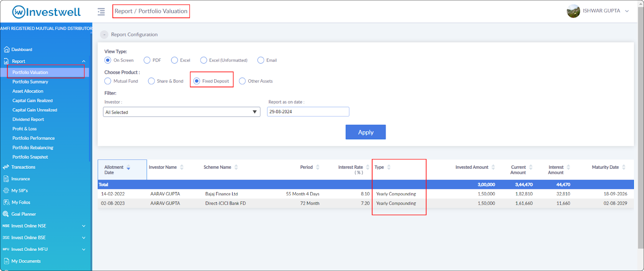The image size is (644, 271).
Task: Choose Mutual Fund product
Action: [x=108, y=81]
